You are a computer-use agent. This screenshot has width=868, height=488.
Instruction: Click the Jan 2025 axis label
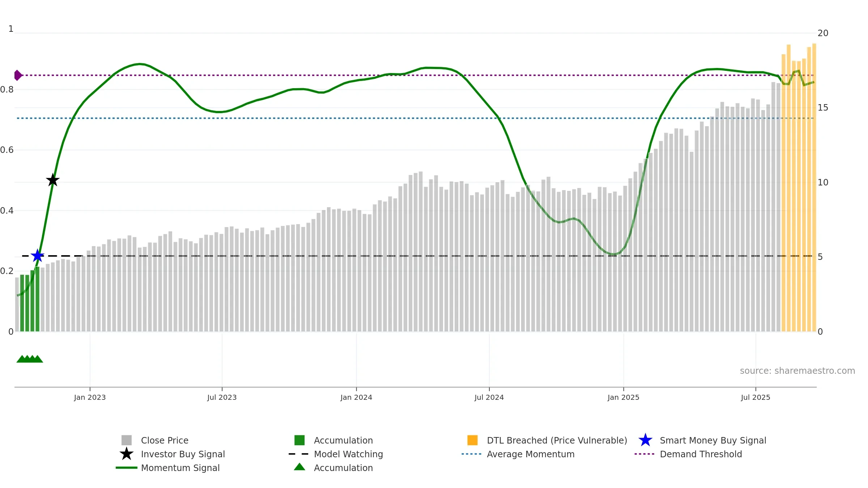tap(624, 398)
